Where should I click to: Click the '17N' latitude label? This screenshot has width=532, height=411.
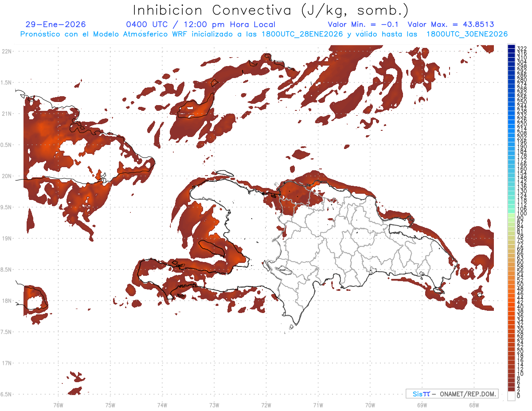click(7, 363)
